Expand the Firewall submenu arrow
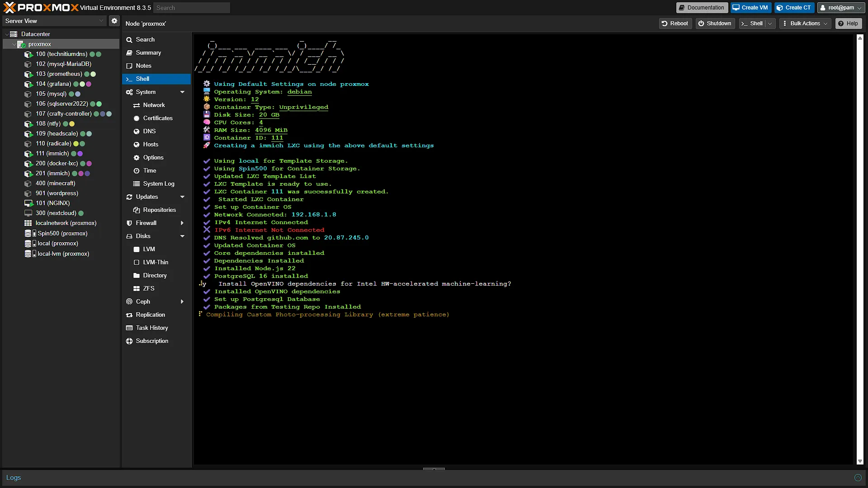The image size is (868, 488). point(182,223)
